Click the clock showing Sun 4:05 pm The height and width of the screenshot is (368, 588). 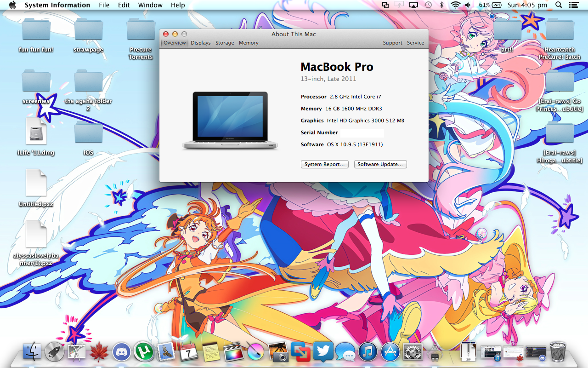click(527, 5)
